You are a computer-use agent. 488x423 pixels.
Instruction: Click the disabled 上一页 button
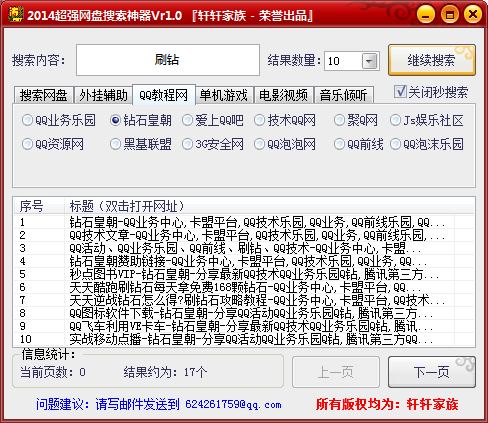pyautogui.click(x=336, y=372)
